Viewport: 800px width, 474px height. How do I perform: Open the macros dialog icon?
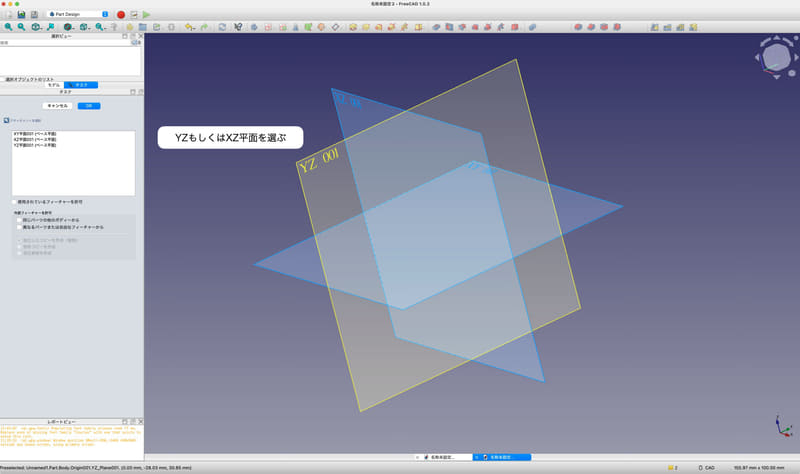(134, 15)
